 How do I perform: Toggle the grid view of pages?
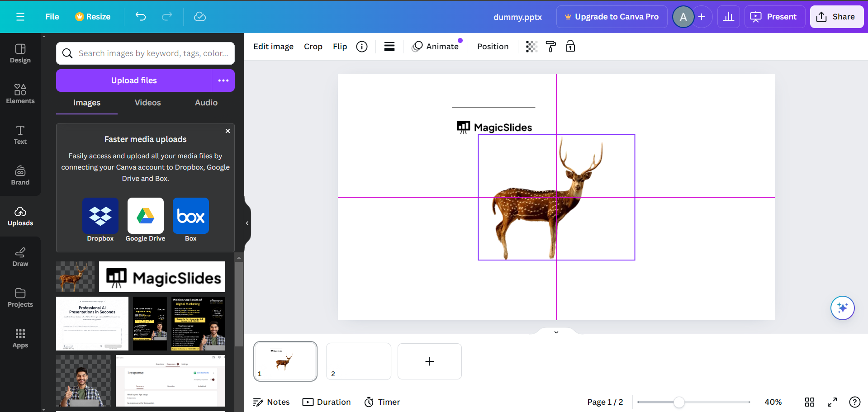point(809,402)
